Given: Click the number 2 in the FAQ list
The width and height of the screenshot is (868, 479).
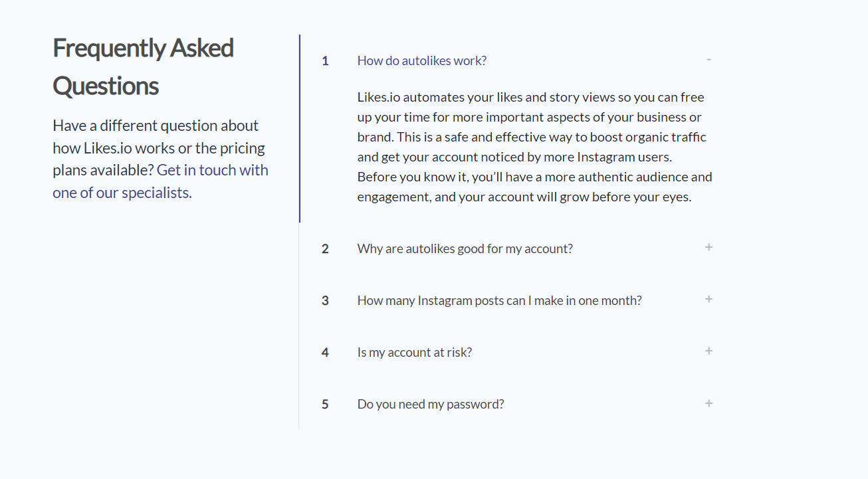Looking at the screenshot, I should (x=325, y=249).
